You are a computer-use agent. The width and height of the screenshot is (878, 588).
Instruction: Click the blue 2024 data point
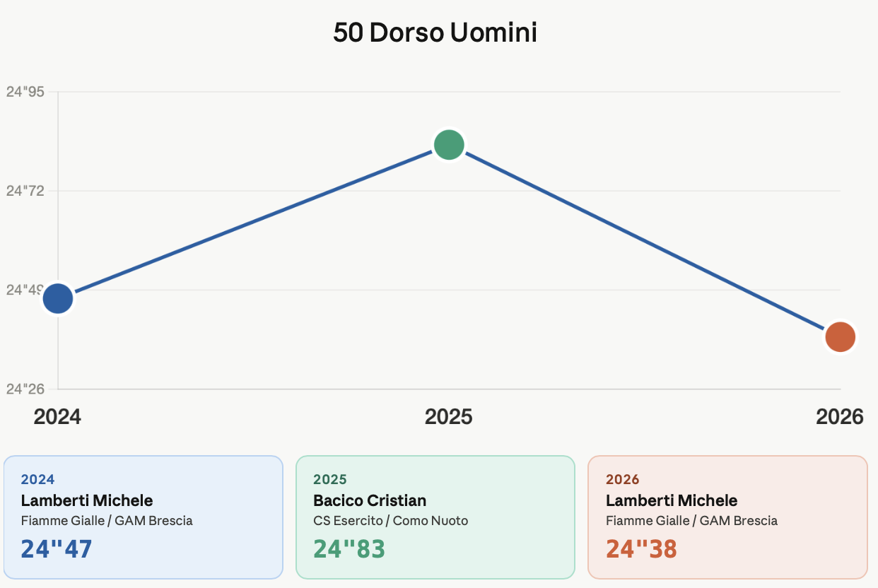tap(58, 298)
